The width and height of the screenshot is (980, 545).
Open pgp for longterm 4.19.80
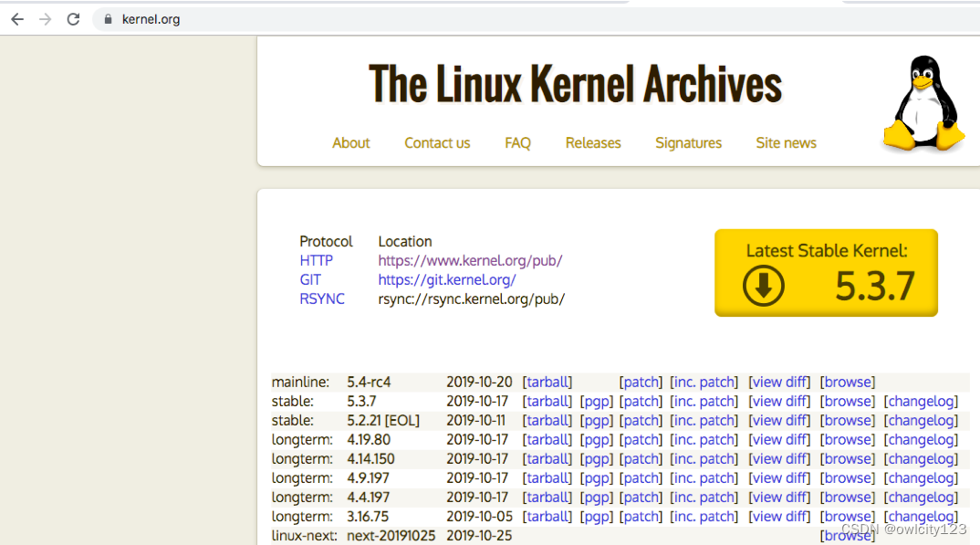point(596,439)
